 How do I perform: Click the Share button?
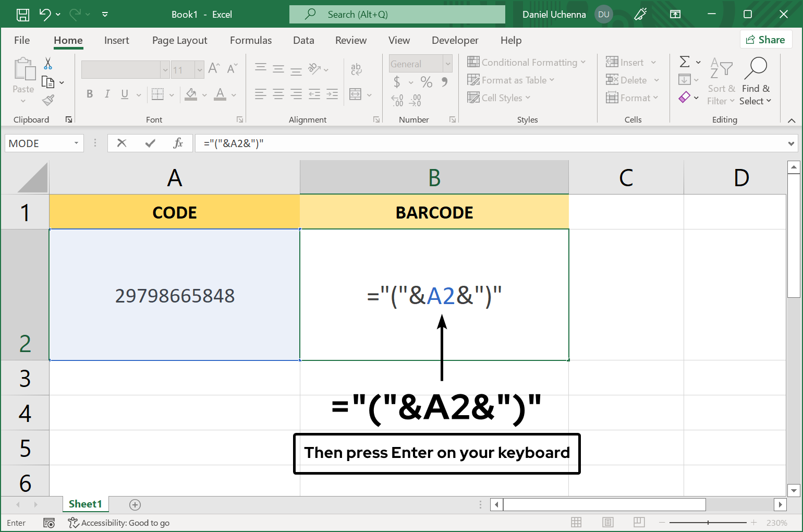(x=765, y=39)
